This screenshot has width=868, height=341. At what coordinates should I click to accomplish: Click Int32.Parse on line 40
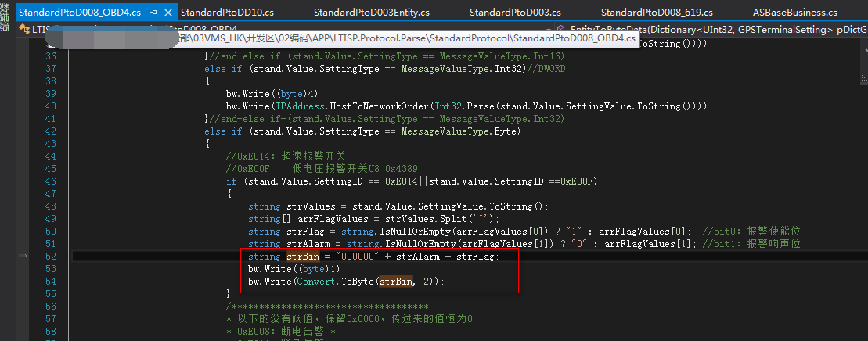coord(463,106)
